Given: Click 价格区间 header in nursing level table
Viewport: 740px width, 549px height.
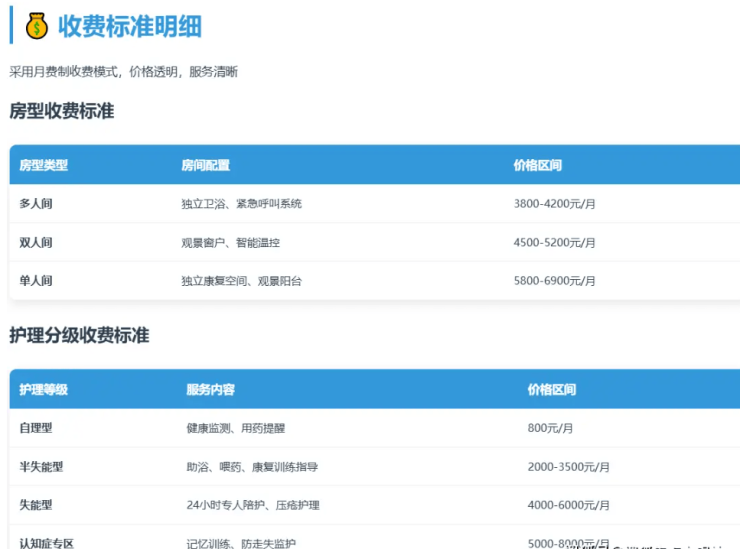Looking at the screenshot, I should tap(551, 389).
